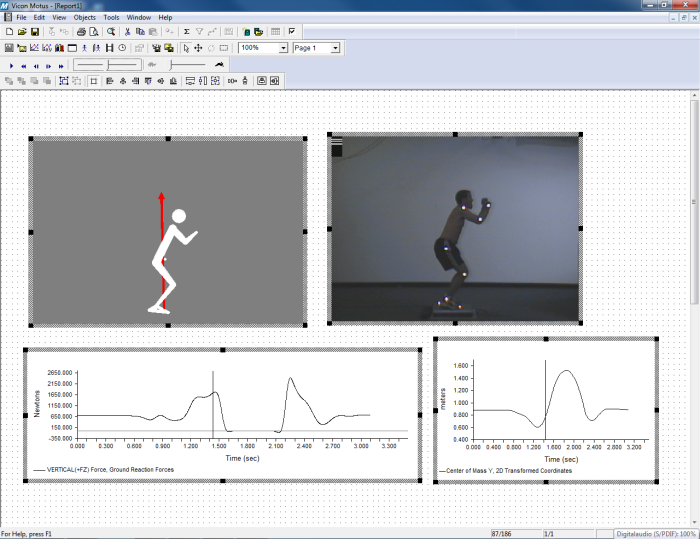Insert a single stick figure object icon
The image size is (700, 539).
(84, 48)
